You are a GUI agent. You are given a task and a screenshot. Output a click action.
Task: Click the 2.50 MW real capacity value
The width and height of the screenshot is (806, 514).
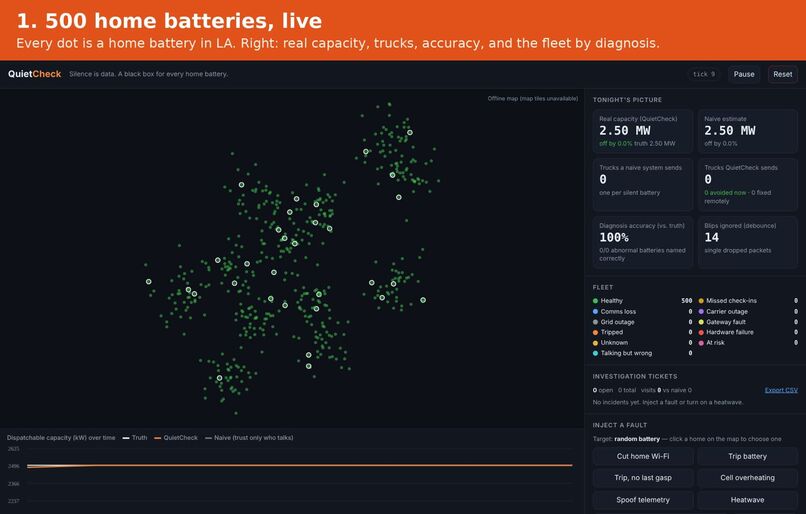(x=625, y=131)
